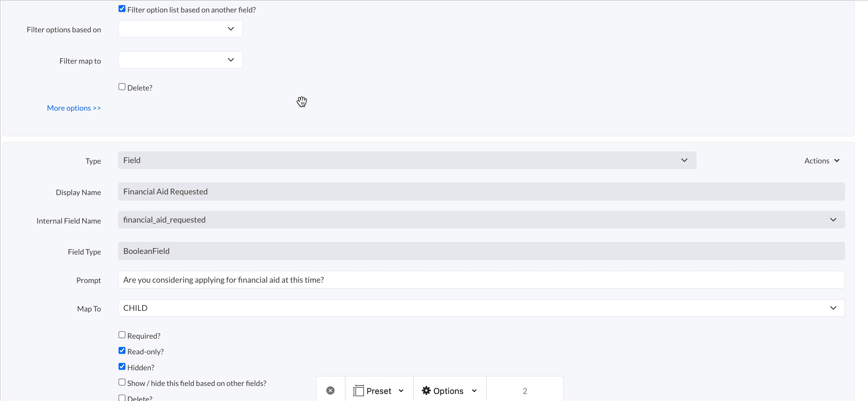Image resolution: width=868 pixels, height=401 pixels.
Task: Click the Options gear icon
Action: point(426,390)
